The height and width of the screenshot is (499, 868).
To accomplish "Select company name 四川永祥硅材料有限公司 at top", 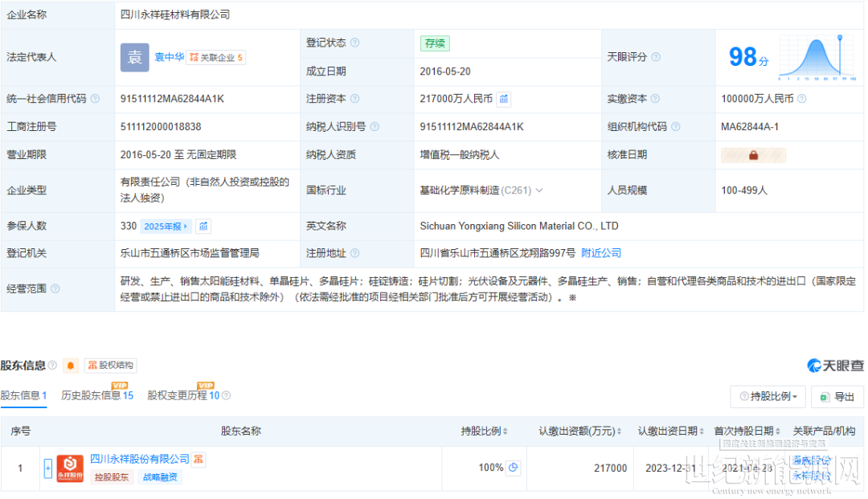I will pos(175,15).
